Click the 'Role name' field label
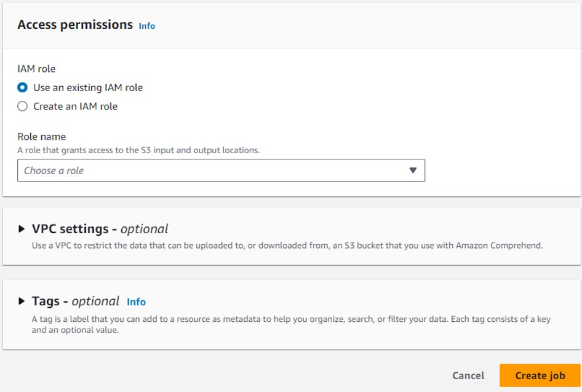The width and height of the screenshot is (582, 392). pos(41,137)
